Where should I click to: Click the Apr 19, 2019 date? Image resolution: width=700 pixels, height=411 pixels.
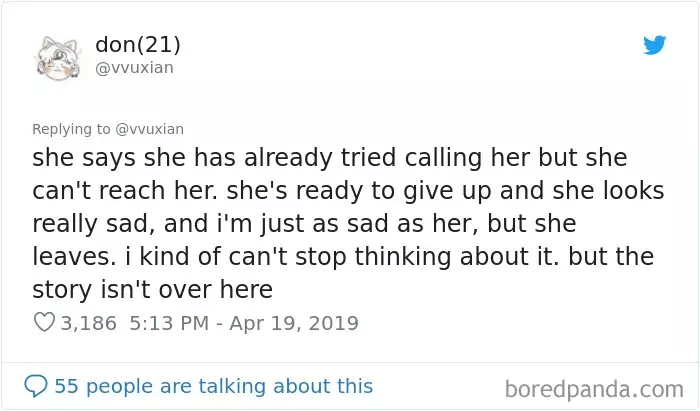pos(293,324)
